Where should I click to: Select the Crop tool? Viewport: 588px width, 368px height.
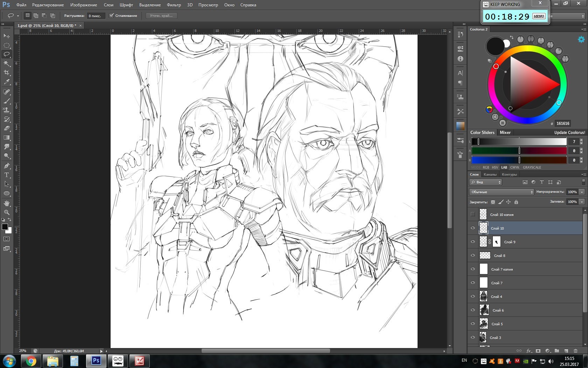pyautogui.click(x=7, y=73)
